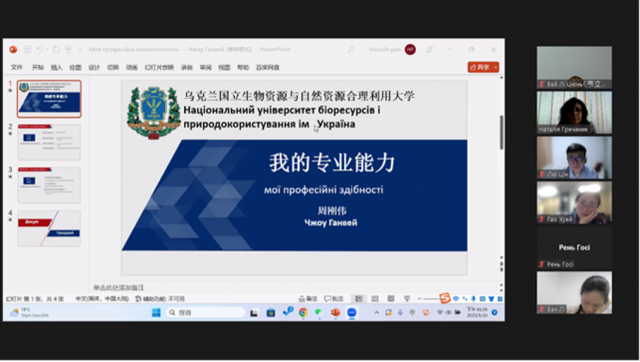Viewport: 640px width, 362px height.
Task: Click the pen/ink icon beside the account
Action: pyautogui.click(x=429, y=49)
